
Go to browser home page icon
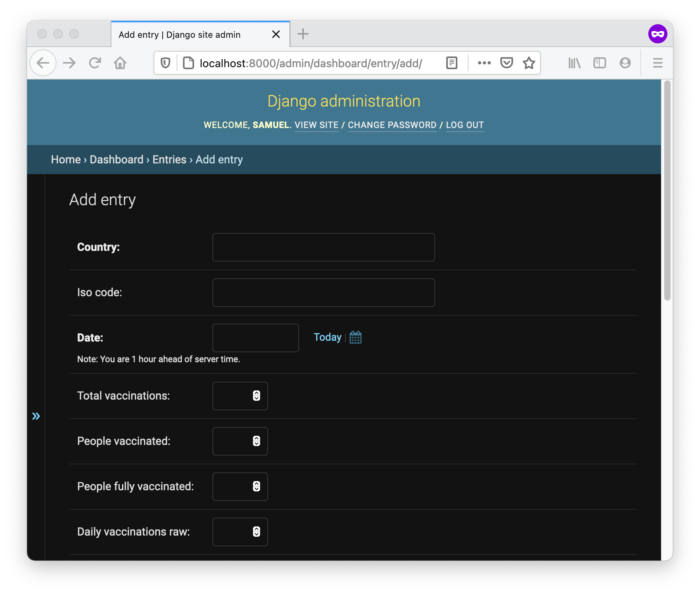click(120, 63)
